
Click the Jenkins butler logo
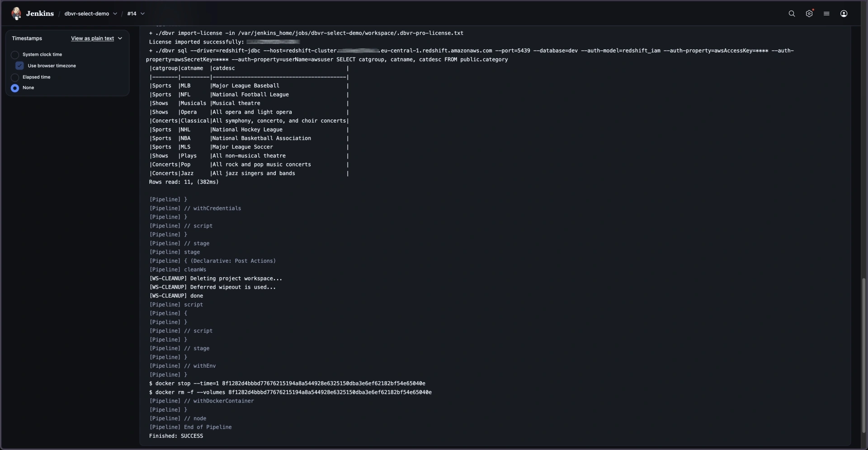tap(16, 14)
